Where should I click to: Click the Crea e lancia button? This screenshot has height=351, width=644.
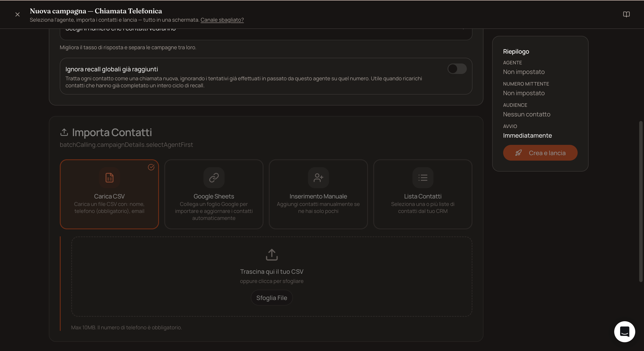[x=540, y=153]
